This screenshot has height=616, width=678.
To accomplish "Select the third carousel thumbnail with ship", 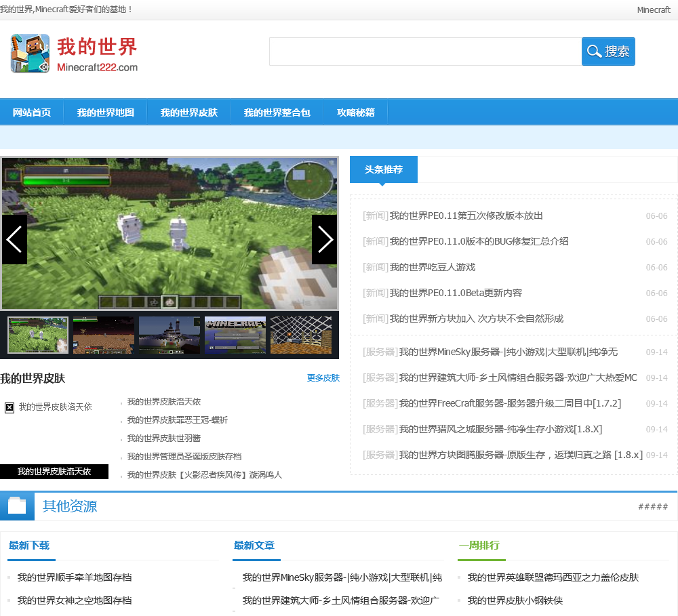I will click(169, 335).
